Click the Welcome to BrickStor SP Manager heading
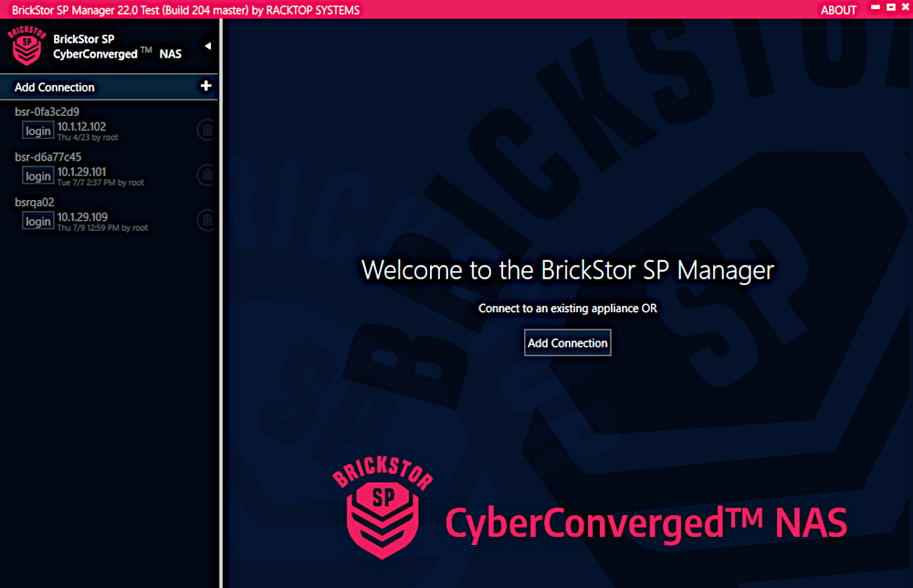The width and height of the screenshot is (913, 588). (x=567, y=270)
